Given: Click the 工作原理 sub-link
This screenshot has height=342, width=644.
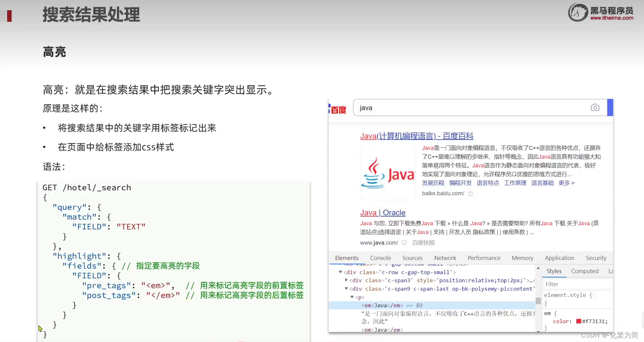Looking at the screenshot, I should 515,183.
